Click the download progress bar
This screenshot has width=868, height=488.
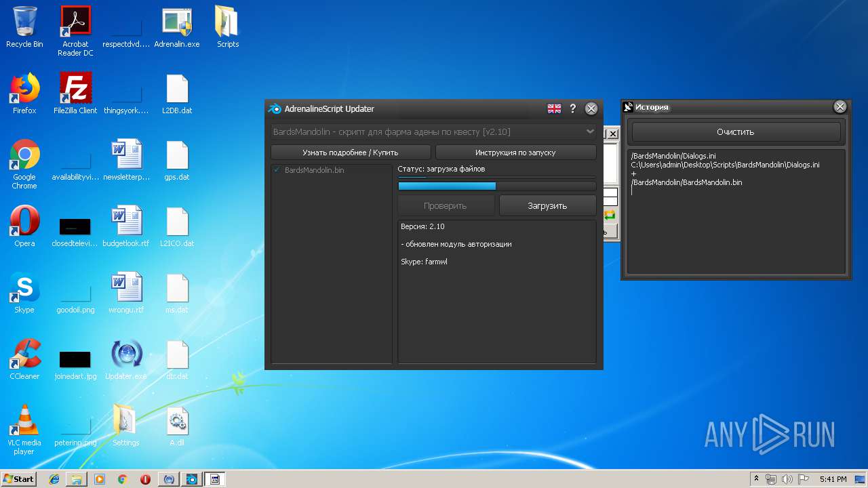click(497, 186)
